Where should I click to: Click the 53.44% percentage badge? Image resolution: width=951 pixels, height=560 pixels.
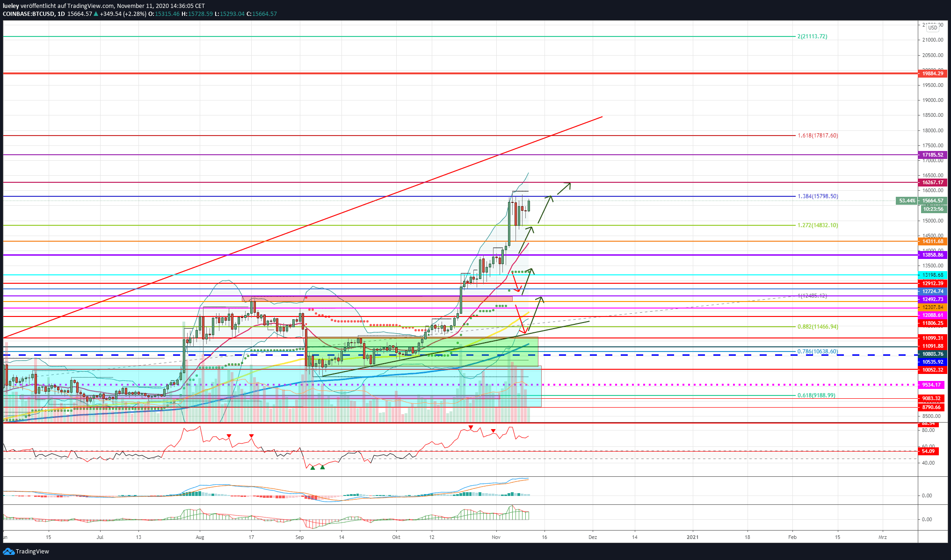907,201
